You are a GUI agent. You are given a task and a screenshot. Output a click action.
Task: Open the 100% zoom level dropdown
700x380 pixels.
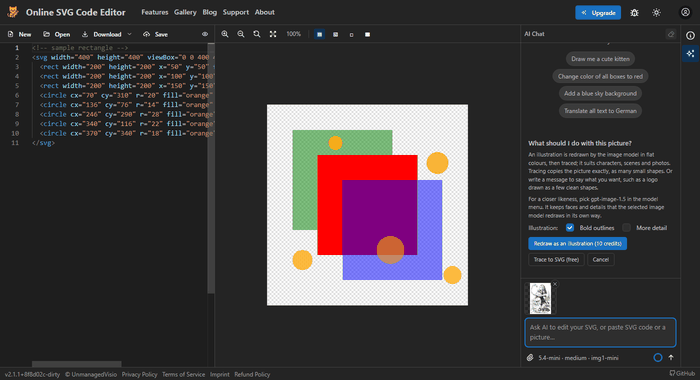click(293, 34)
